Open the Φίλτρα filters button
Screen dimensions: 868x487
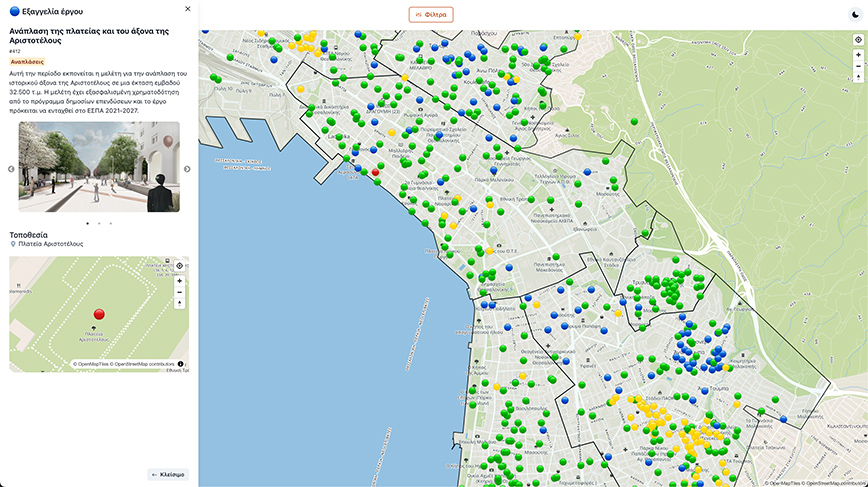coord(431,15)
